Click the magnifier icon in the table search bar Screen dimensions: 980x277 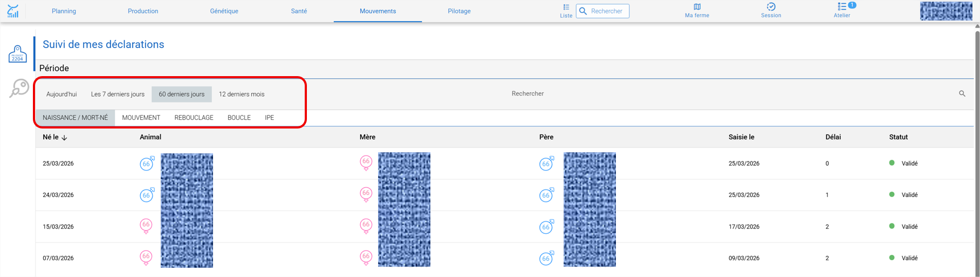coord(962,94)
